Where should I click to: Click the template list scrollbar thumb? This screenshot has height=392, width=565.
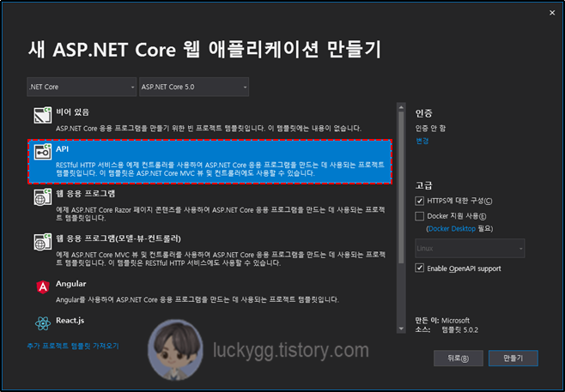pyautogui.click(x=401, y=187)
